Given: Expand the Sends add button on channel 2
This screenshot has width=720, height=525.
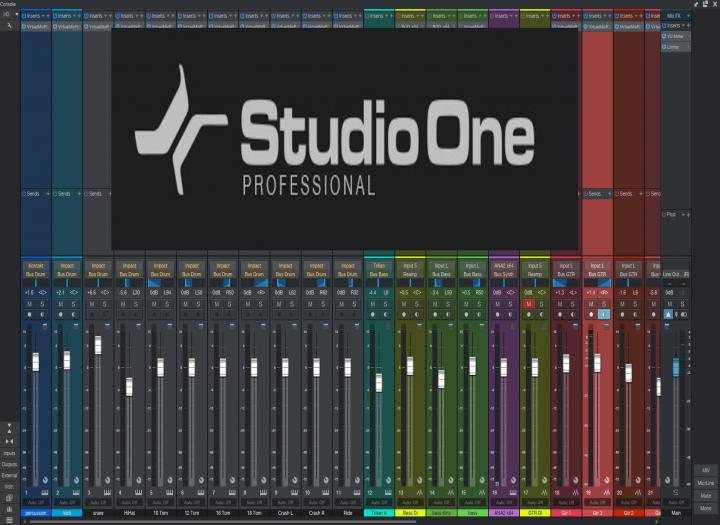Looking at the screenshot, I should [79, 194].
